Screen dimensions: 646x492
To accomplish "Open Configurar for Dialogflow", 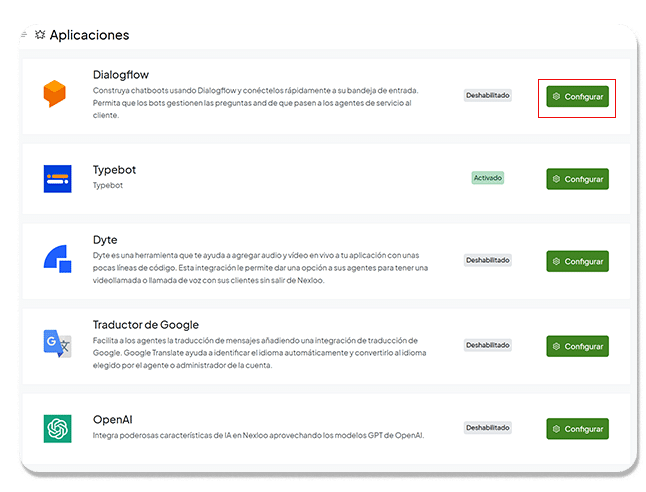I will 577,96.
